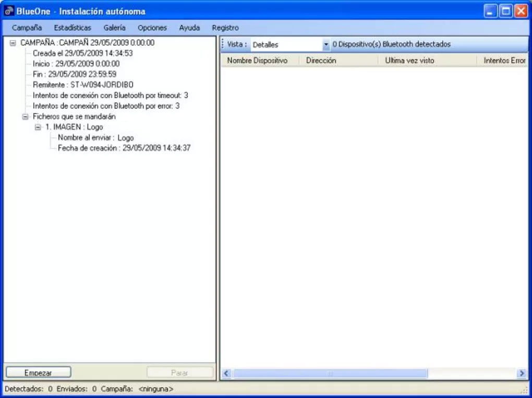Viewport: 532px width, 398px height.
Task: Click the 'Vista :' toolbar label
Action: pyautogui.click(x=237, y=44)
